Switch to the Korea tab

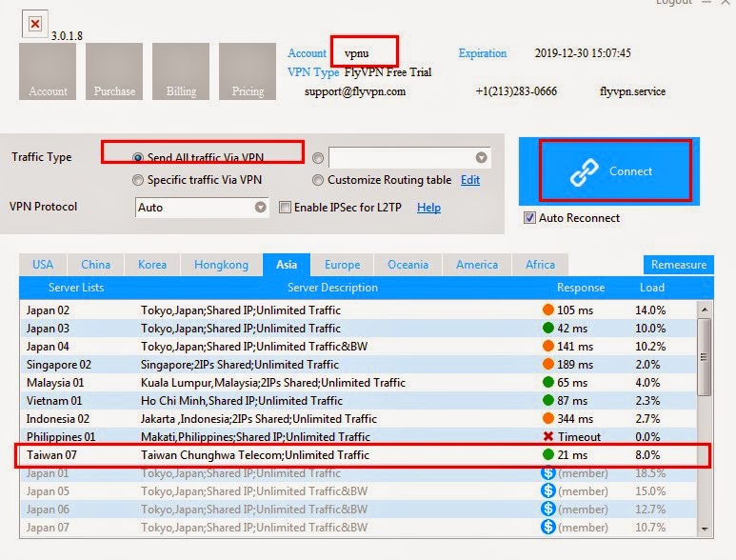click(x=152, y=265)
